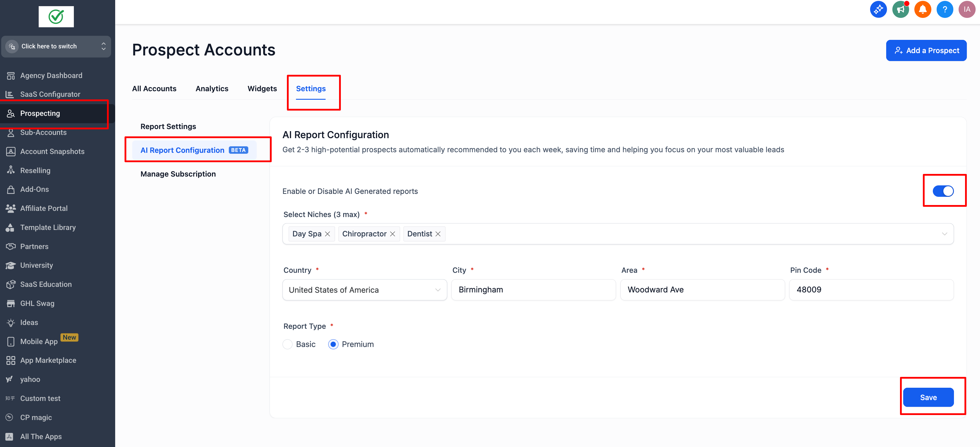Click the Save button
The width and height of the screenshot is (980, 447).
tap(928, 397)
